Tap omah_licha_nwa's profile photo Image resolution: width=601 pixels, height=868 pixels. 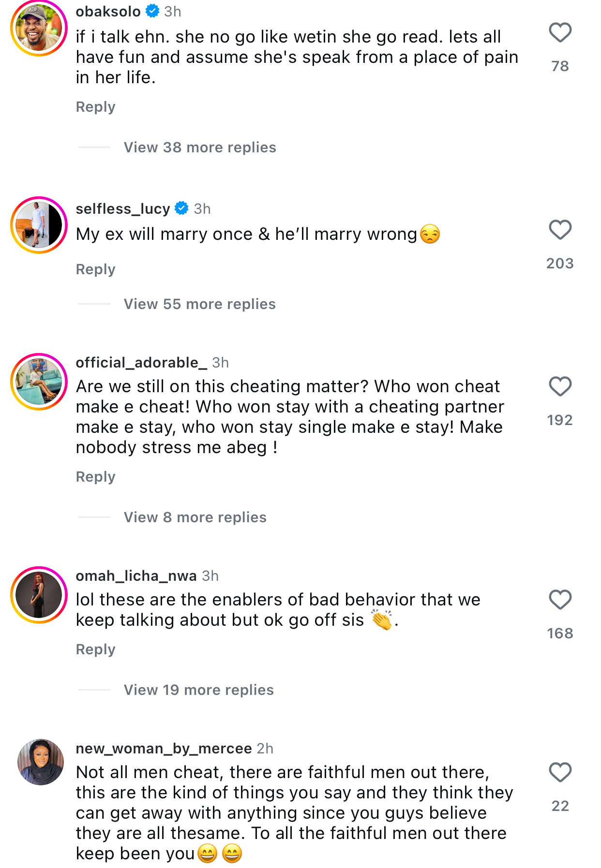coord(39,595)
